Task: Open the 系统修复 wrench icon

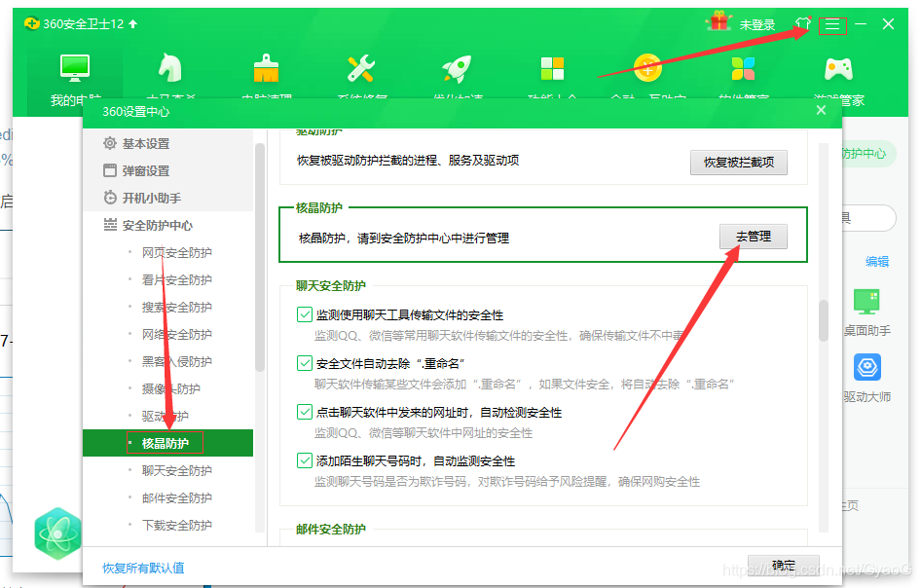Action: pyautogui.click(x=361, y=68)
